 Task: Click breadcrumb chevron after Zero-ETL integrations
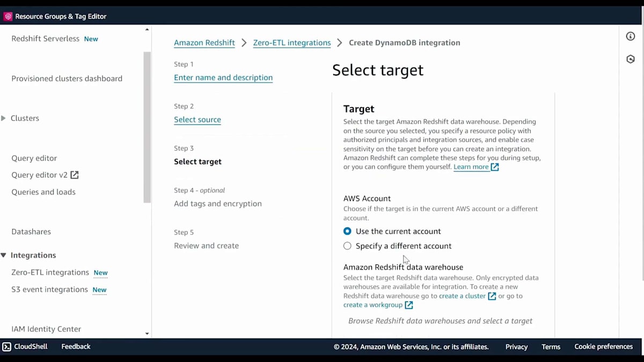coord(340,43)
